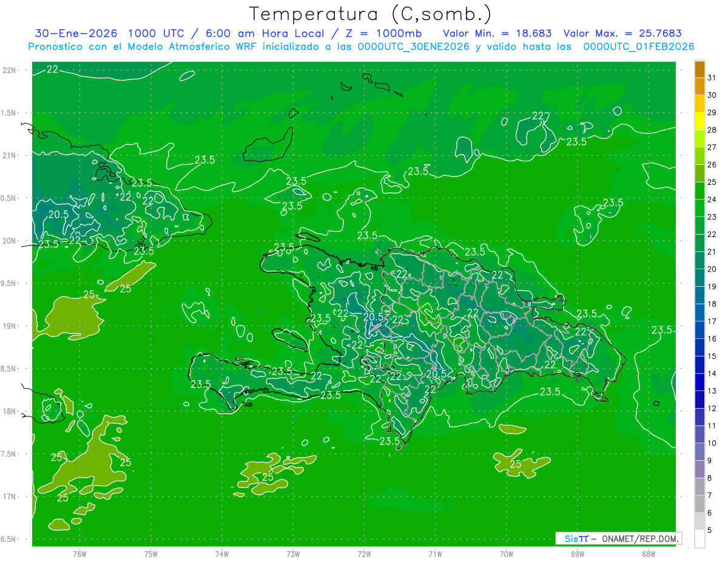The width and height of the screenshot is (728, 562).
Task: Click the '73W' longitude axis label
Action: 293,554
